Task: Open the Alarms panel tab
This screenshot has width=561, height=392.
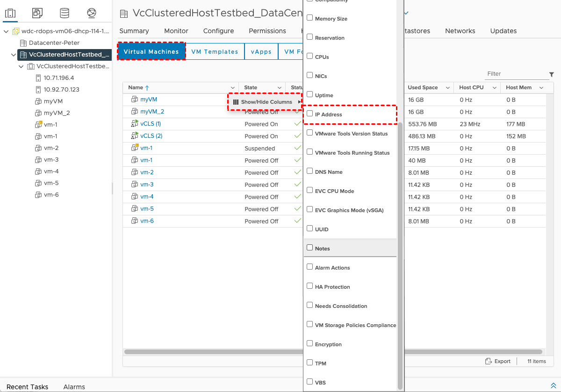Action: click(74, 386)
